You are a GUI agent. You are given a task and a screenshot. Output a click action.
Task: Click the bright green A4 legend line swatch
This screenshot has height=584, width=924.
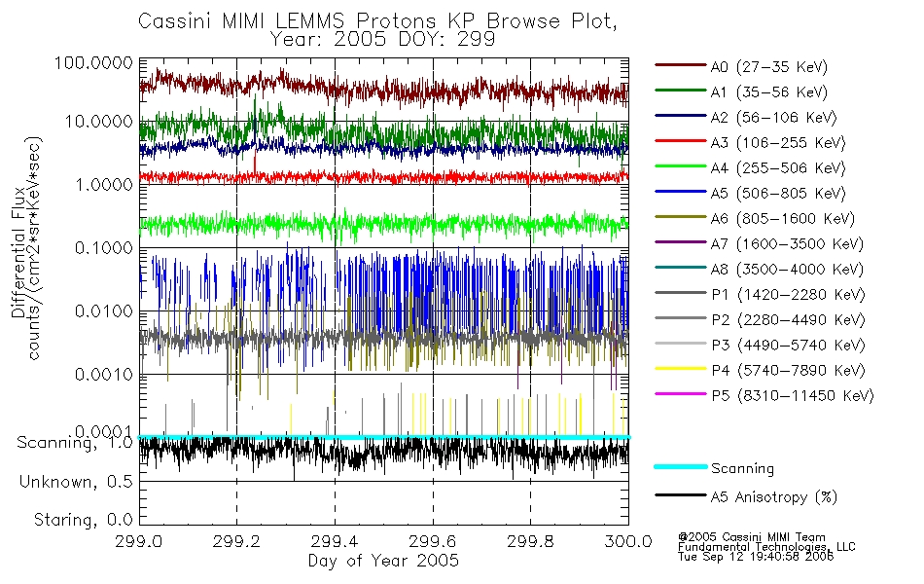pos(680,165)
